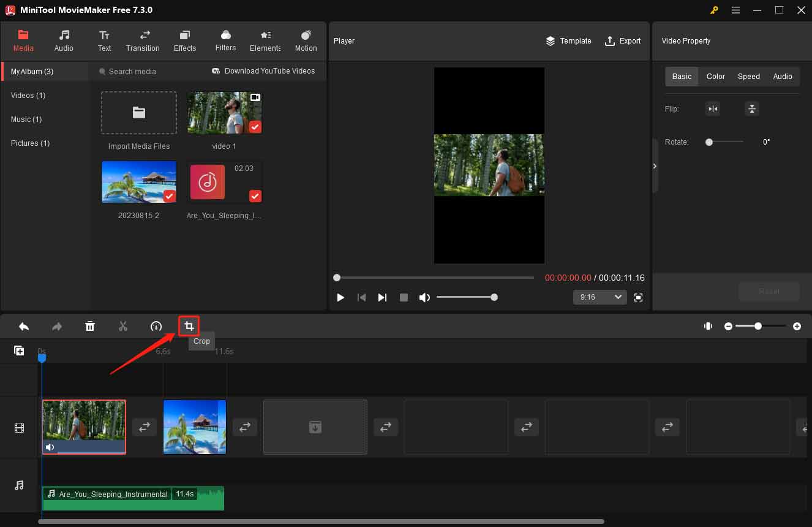Select My Album (3) category
This screenshot has width=812, height=527.
tap(45, 72)
